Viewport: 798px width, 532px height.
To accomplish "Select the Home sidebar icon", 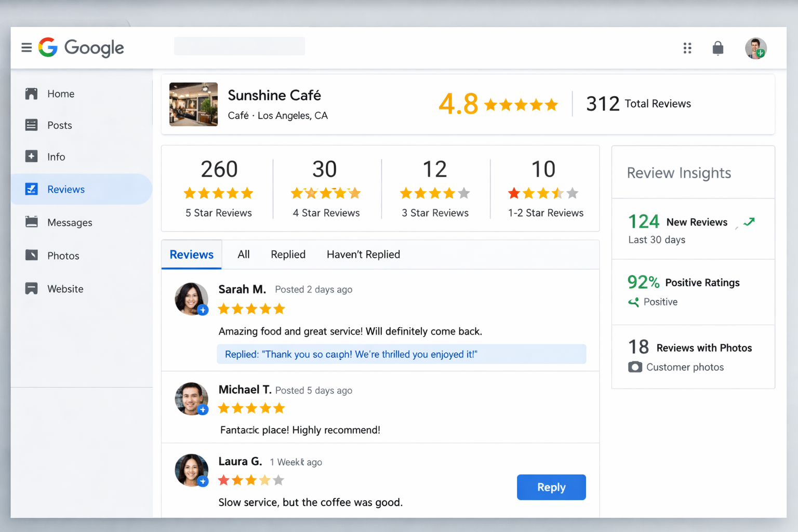I will coord(32,94).
